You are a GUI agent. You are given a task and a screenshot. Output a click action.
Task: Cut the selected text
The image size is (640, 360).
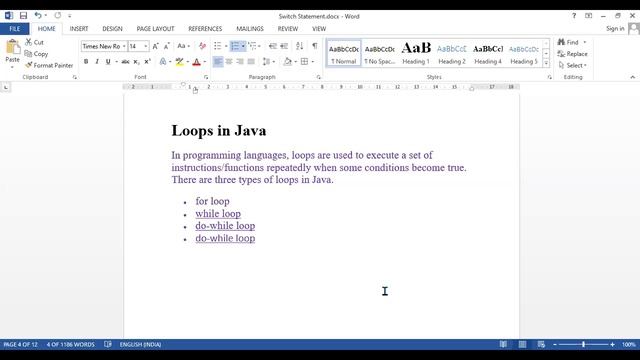point(35,42)
